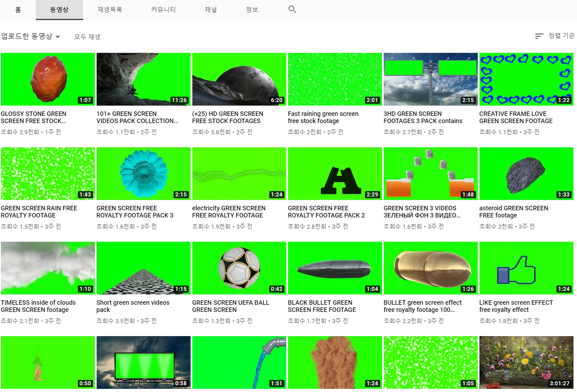
Task: Expand the 업로드한 동영상 dropdown
Action: pyautogui.click(x=30, y=36)
